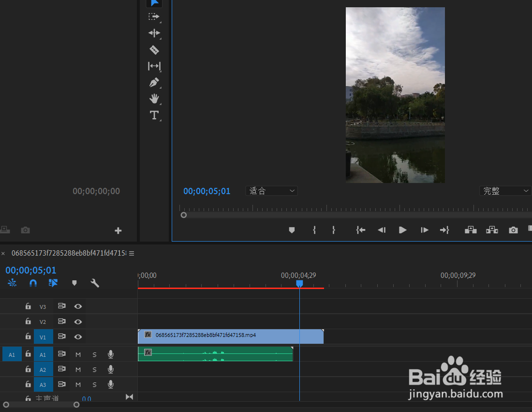
Task: Hide V2 track output with eye
Action: click(78, 321)
